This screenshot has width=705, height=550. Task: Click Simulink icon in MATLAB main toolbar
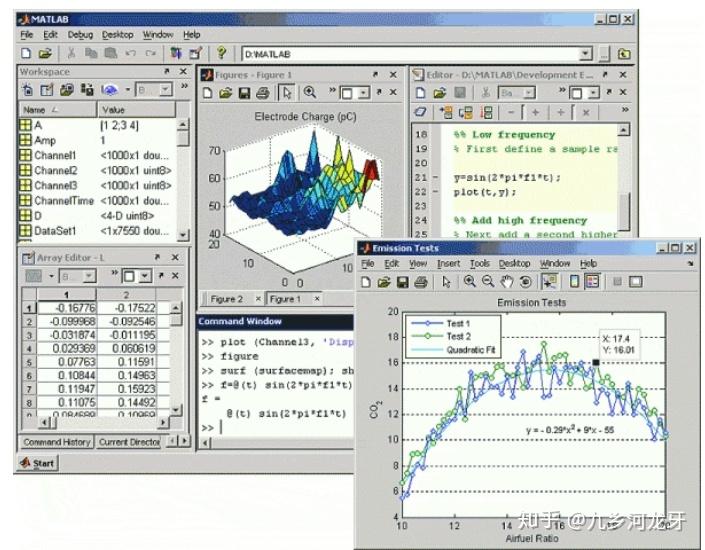[x=175, y=54]
